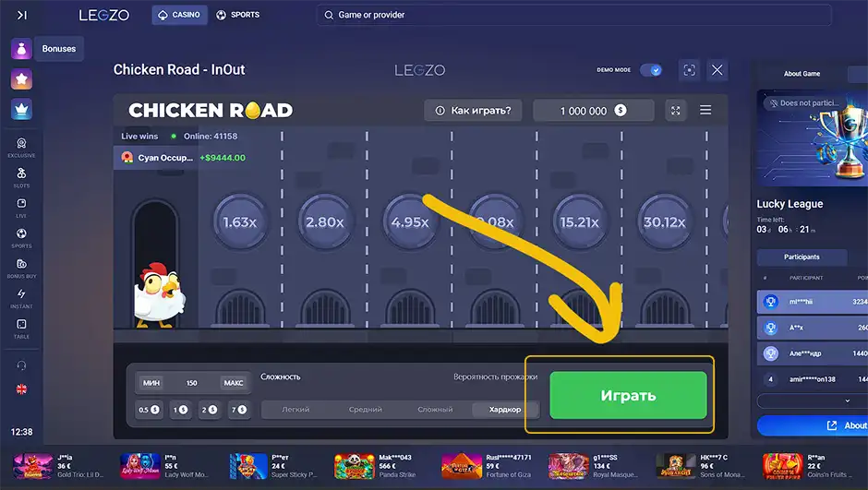Open the Sons of Monarchy winner thumbnail

click(x=675, y=466)
